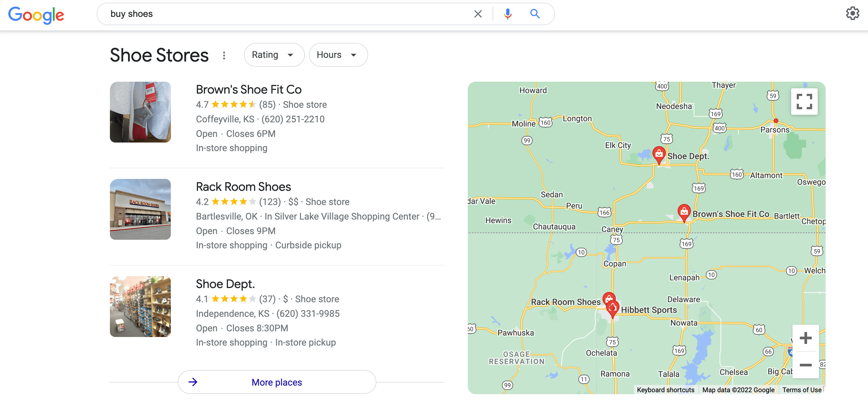Click the X to clear search input
The image size is (868, 418).
pyautogui.click(x=477, y=13)
